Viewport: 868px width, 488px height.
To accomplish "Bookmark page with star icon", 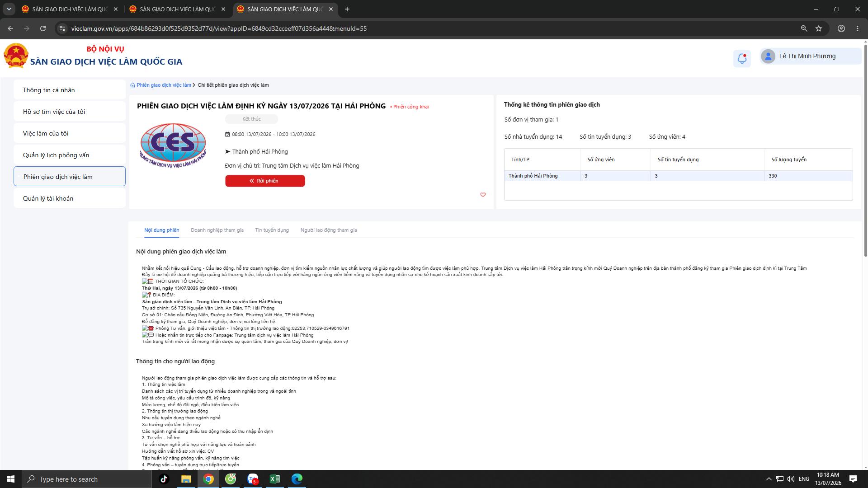I will coord(819,28).
